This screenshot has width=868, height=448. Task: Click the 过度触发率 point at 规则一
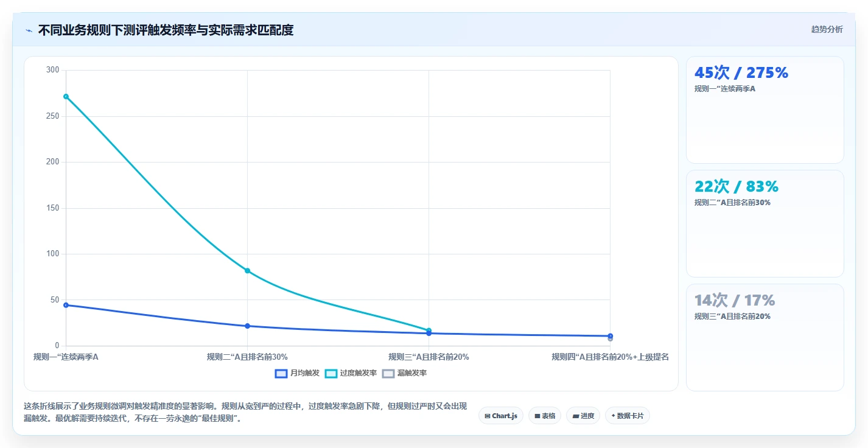[x=66, y=96]
